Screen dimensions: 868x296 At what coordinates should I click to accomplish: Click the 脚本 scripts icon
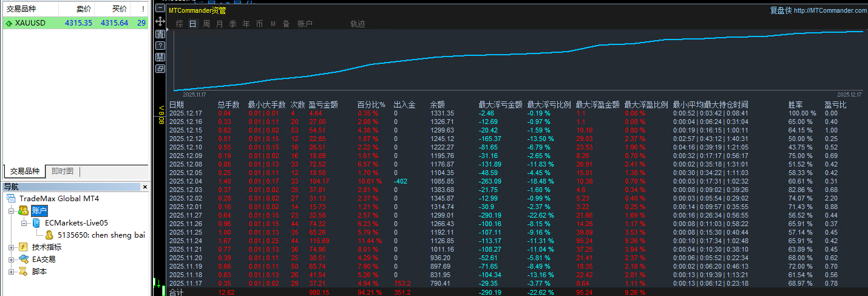click(x=23, y=271)
